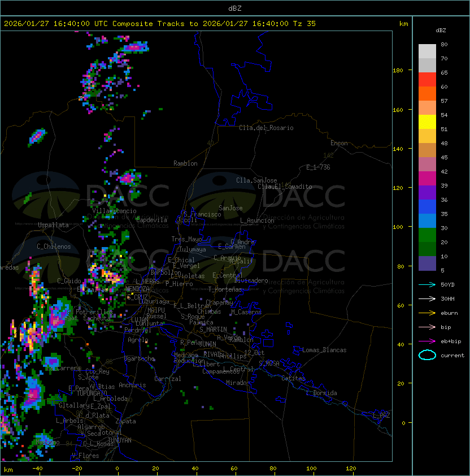The height and width of the screenshot is (476, 470).
Task: Click the cyan ellipse 'current' legend icon
Action: point(427,355)
